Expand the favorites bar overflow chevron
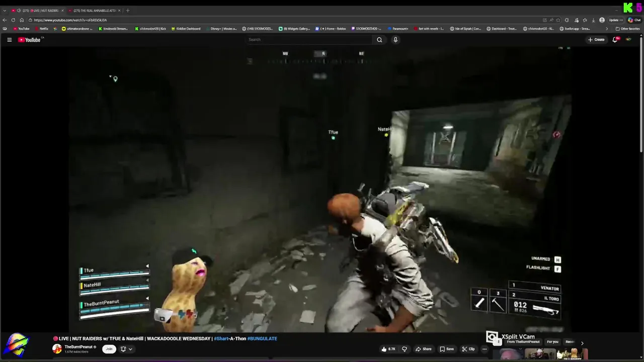This screenshot has height=362, width=644. tap(606, 29)
